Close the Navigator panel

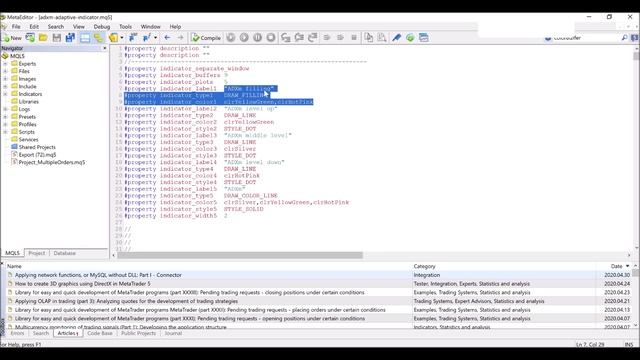click(104, 48)
